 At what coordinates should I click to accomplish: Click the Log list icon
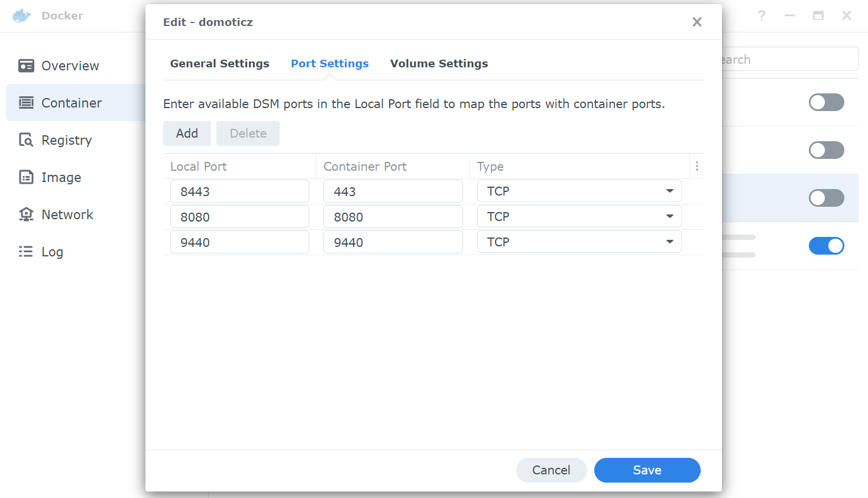pos(26,252)
